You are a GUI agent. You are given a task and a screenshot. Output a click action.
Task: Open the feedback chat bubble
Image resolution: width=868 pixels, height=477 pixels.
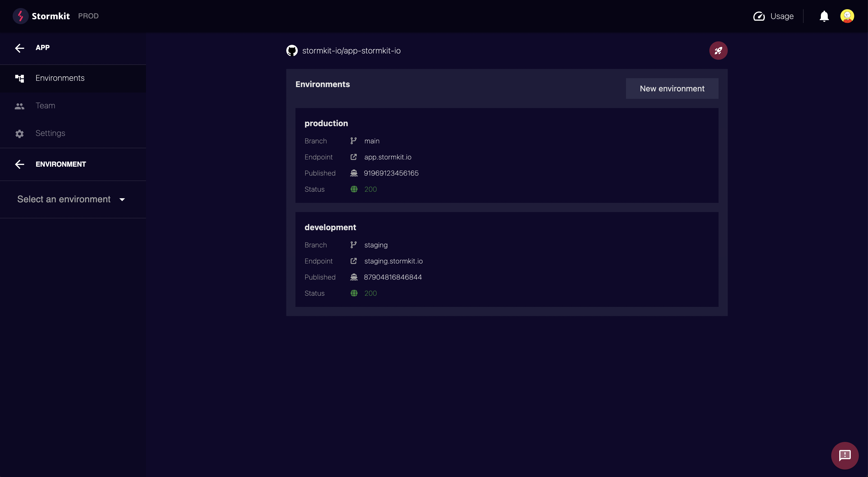point(845,455)
